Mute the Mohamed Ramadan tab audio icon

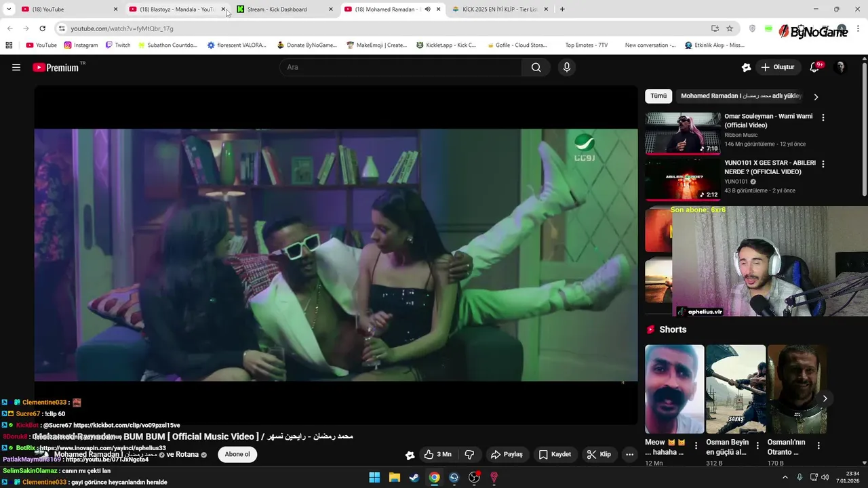[x=427, y=9]
